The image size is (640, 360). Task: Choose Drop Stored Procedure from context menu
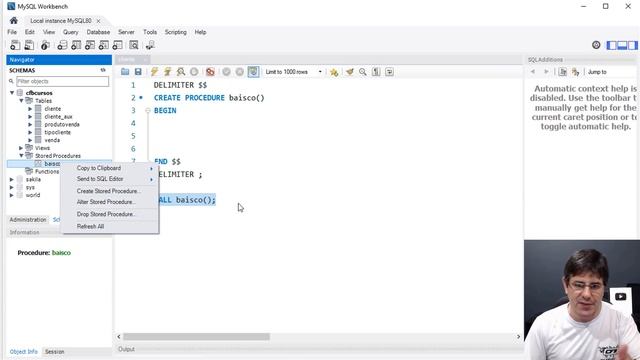110,214
